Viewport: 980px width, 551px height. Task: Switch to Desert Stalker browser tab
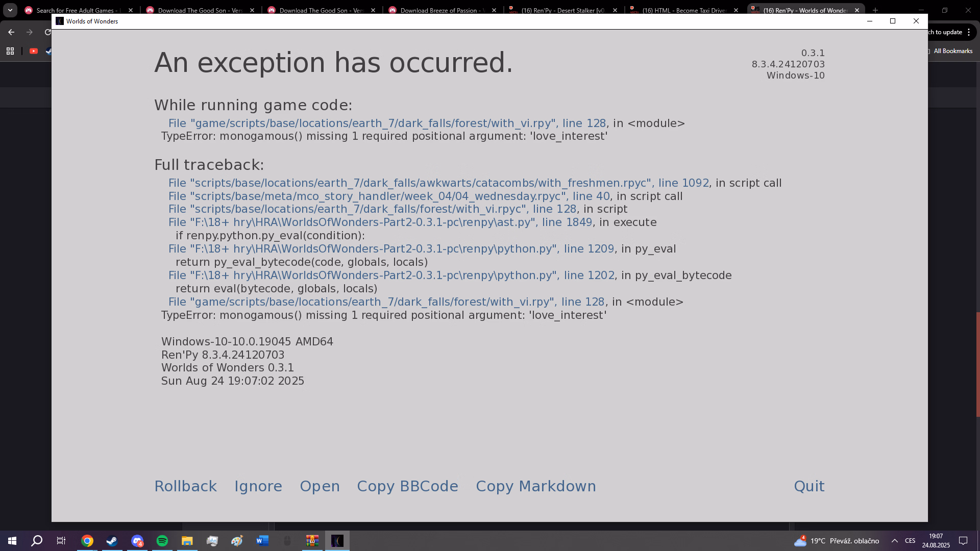[x=562, y=10]
